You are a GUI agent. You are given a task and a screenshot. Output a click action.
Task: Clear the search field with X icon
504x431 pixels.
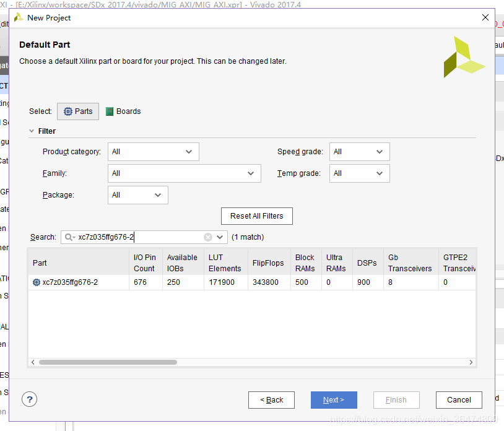(208, 237)
